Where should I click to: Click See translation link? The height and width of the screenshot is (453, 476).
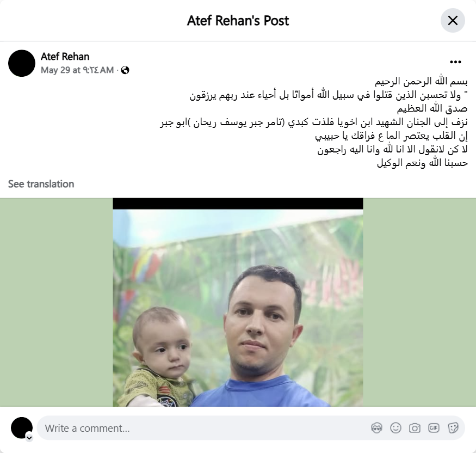tap(41, 184)
